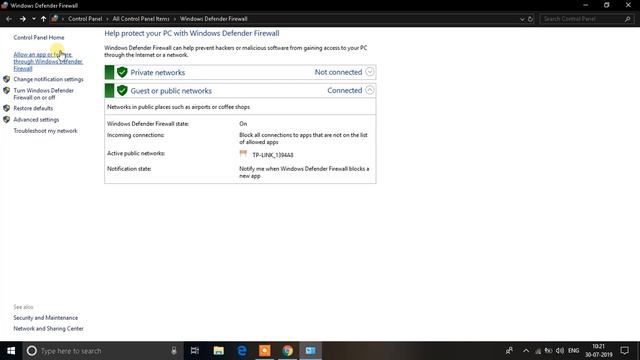Screen dimensions: 640x360
Task: Click green shield icon for public networks
Action: 122,91
